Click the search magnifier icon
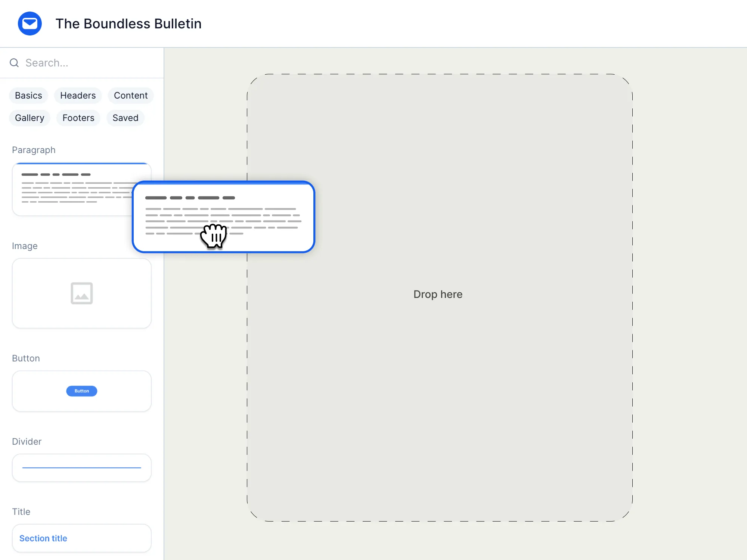 [x=14, y=63]
